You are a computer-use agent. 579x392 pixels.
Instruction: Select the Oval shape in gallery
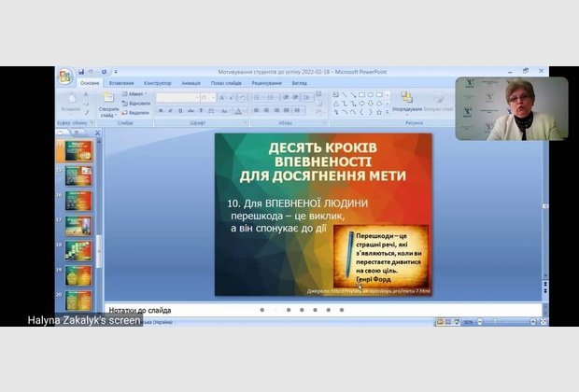(x=371, y=95)
